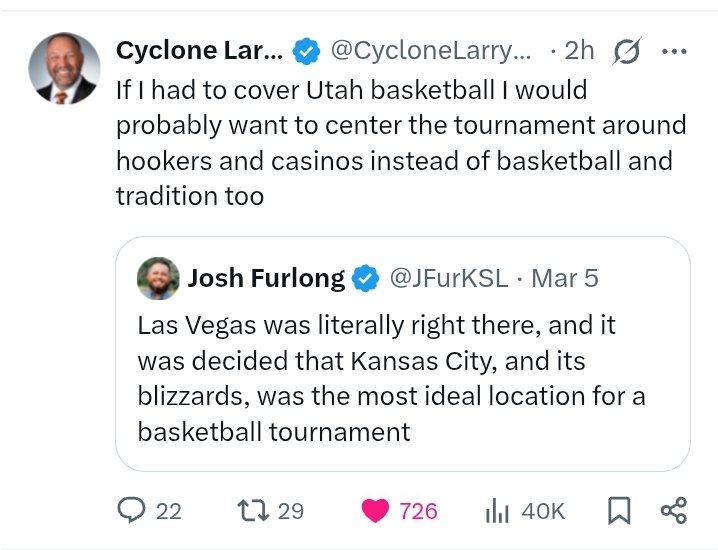The image size is (718, 550).
Task: Open the share tweet icon
Action: tap(674, 511)
